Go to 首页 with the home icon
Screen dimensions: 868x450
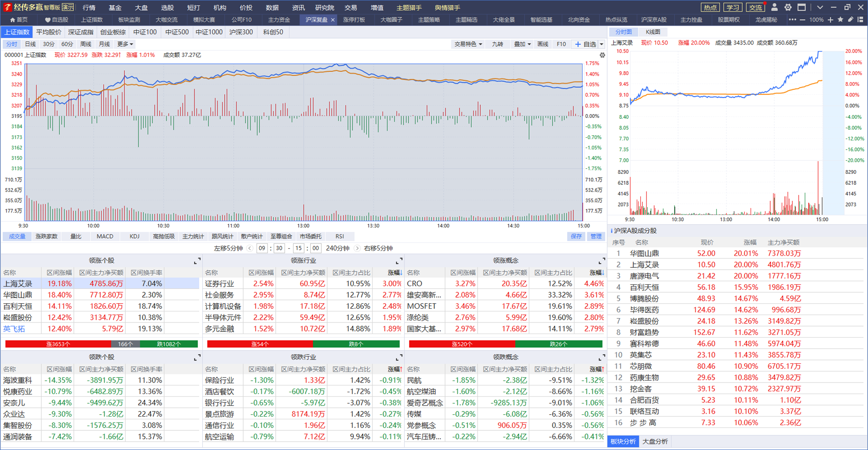pos(19,20)
